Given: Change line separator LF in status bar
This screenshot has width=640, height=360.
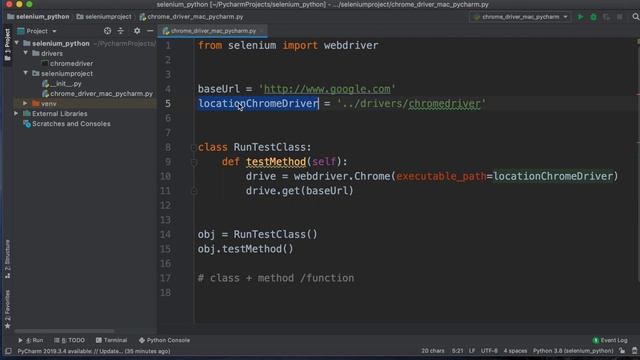Looking at the screenshot, I should click(472, 351).
